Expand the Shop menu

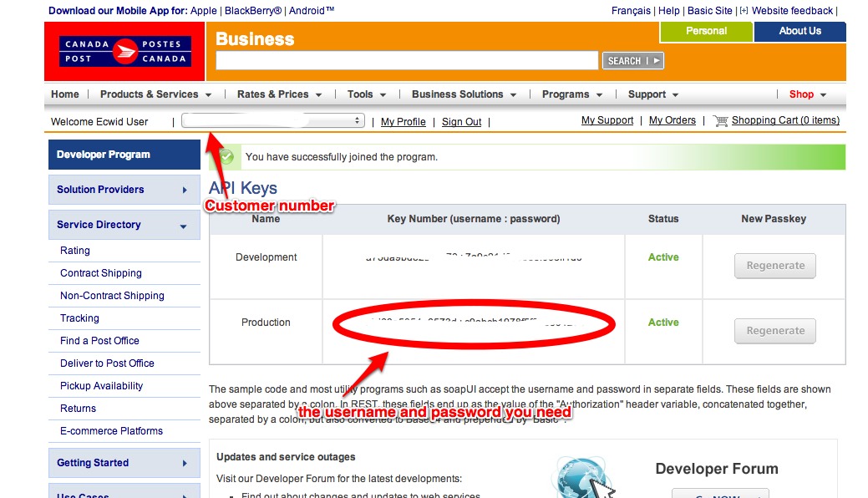(x=808, y=94)
